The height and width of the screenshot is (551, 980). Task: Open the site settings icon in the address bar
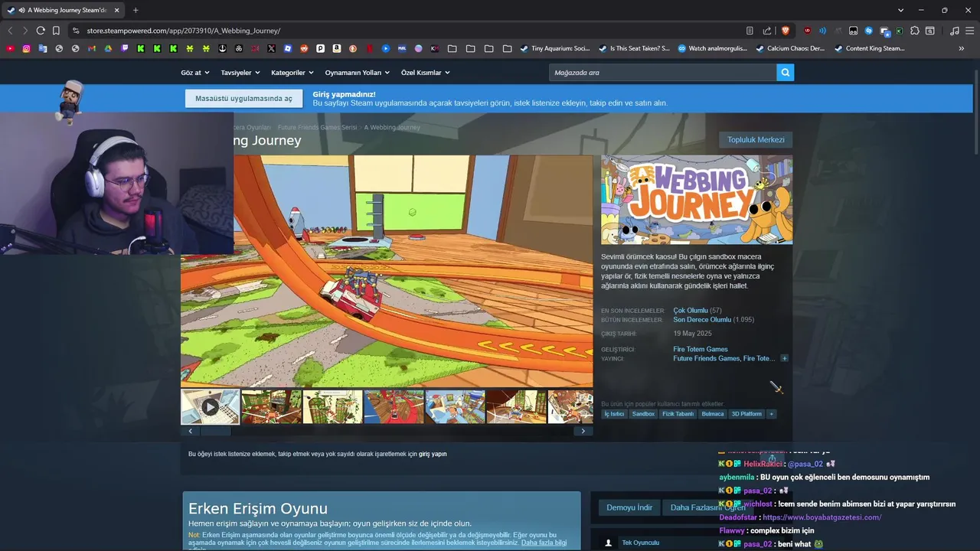pos(75,31)
